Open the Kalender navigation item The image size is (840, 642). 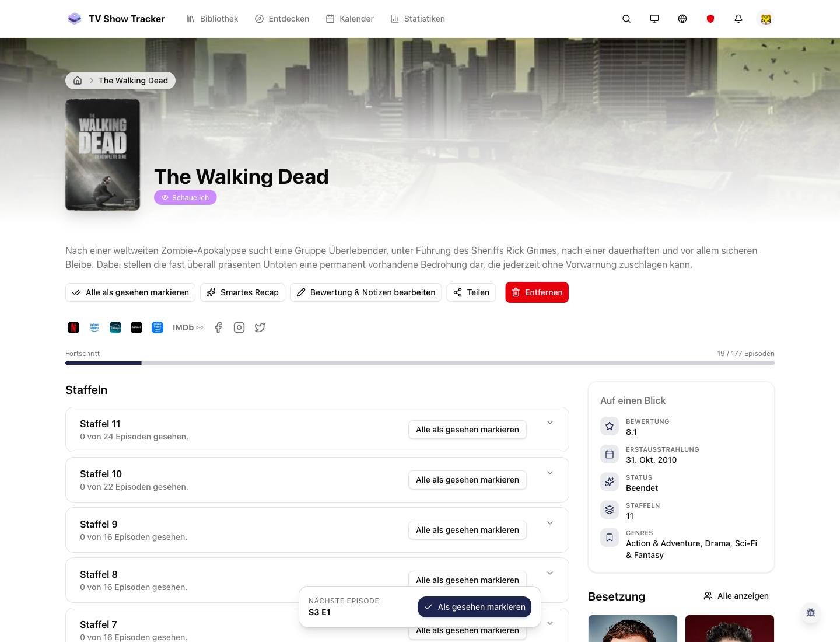(350, 19)
